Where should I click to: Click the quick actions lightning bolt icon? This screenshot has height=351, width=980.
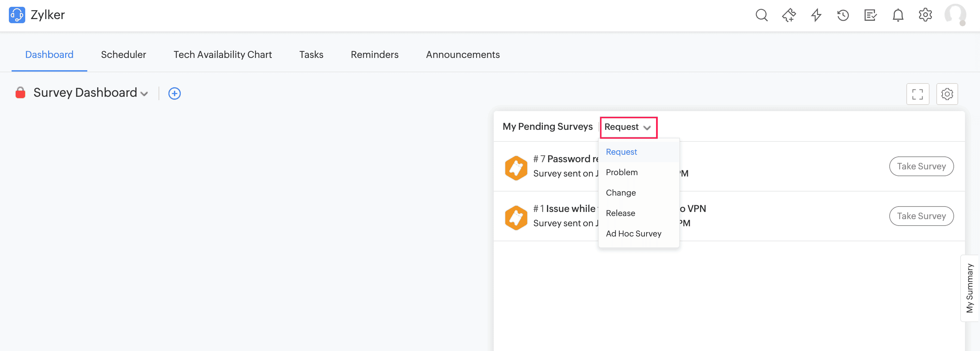pos(816,15)
